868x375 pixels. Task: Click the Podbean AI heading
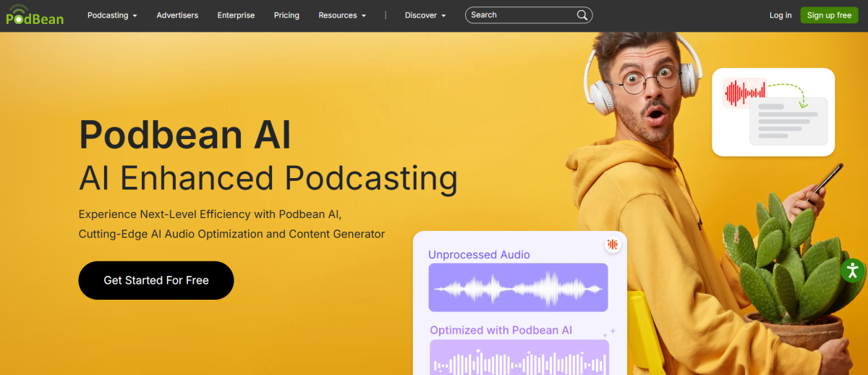pos(184,134)
